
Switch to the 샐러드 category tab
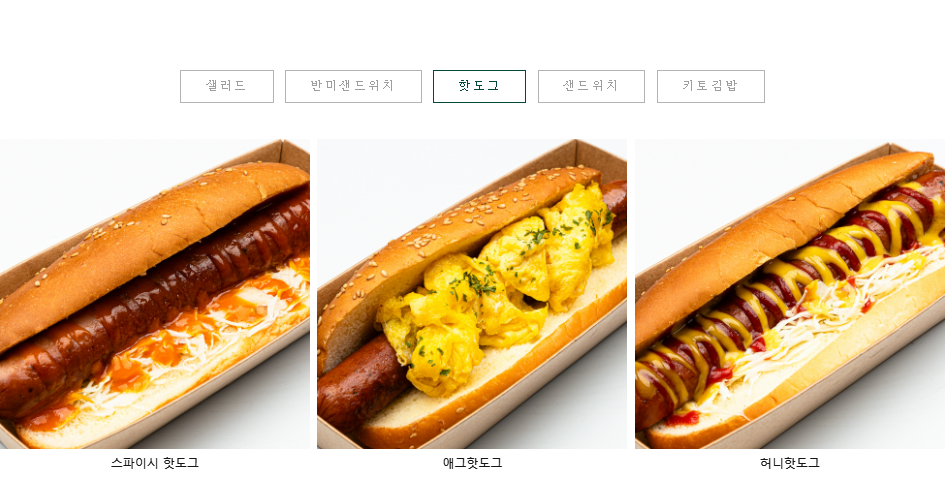226,86
